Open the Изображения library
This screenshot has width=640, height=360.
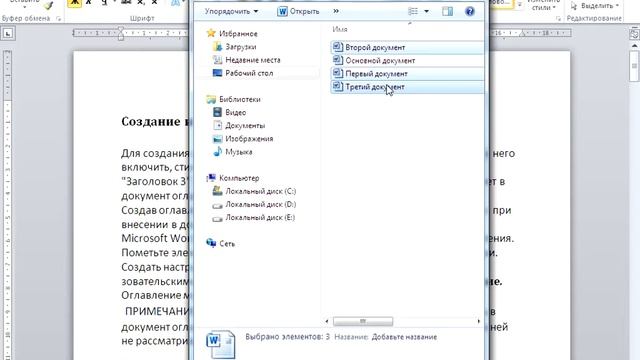(x=249, y=139)
